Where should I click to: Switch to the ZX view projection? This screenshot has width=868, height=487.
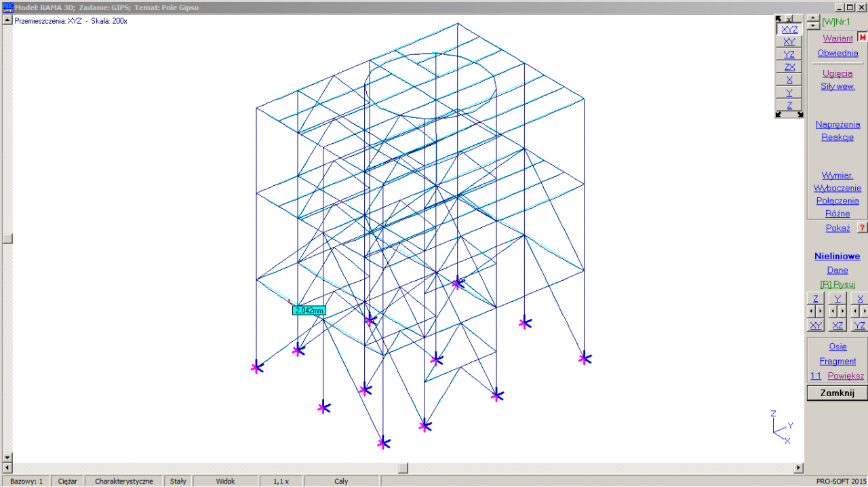789,67
